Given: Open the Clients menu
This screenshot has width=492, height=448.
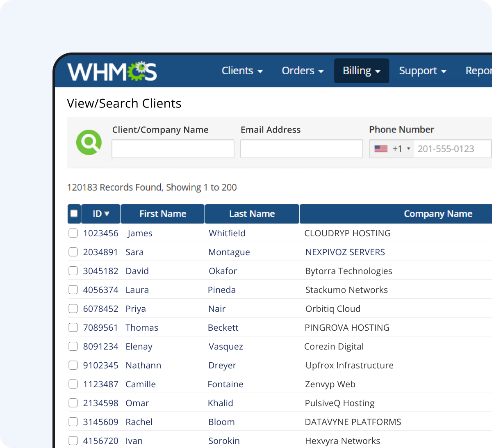Looking at the screenshot, I should coord(242,71).
